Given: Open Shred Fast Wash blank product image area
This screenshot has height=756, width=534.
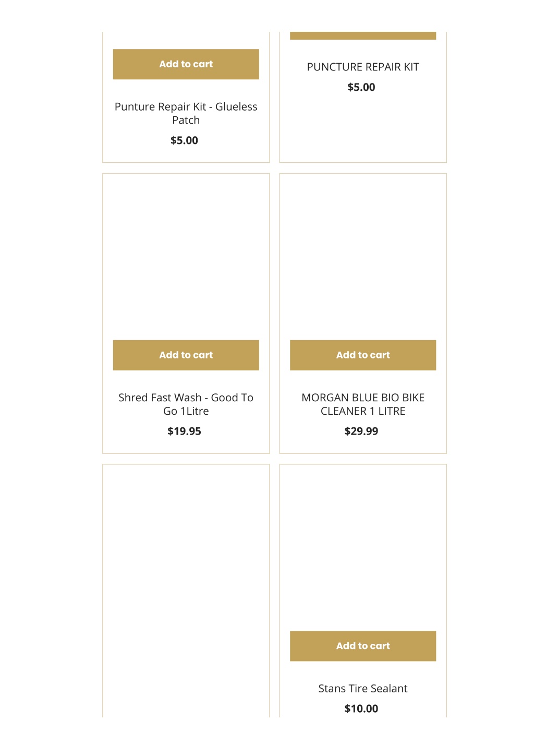Looking at the screenshot, I should pos(186,257).
